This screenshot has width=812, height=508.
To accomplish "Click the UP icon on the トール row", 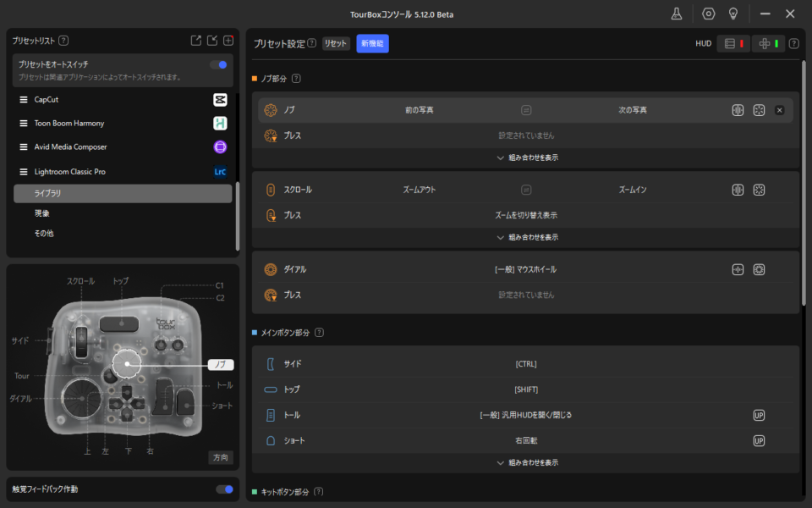I will tap(759, 415).
